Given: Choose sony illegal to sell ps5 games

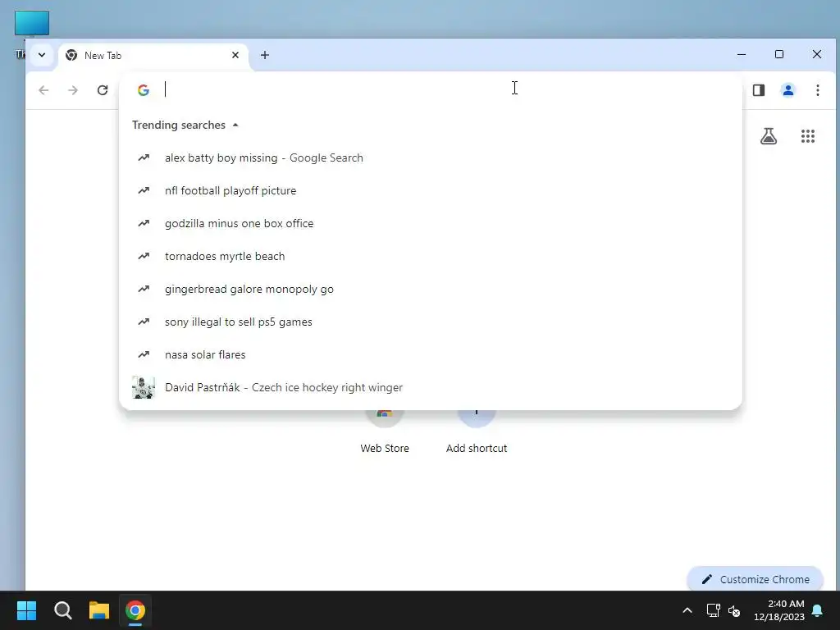Looking at the screenshot, I should click(430, 322).
